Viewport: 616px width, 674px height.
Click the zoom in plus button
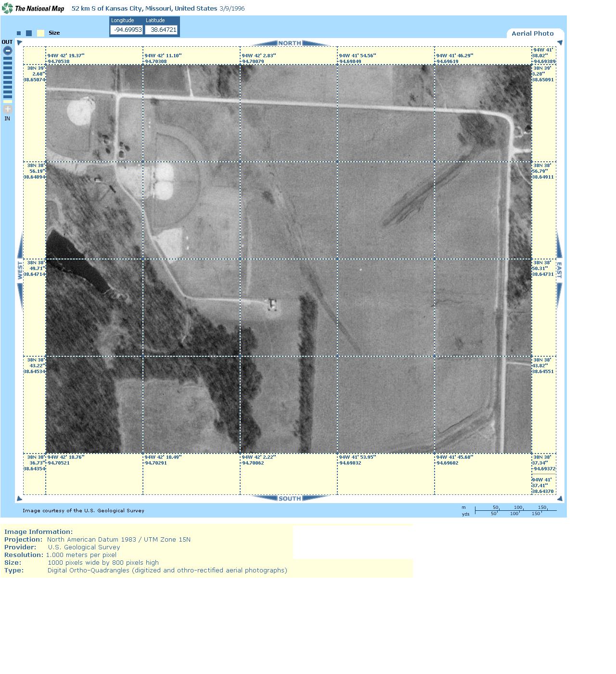7,109
